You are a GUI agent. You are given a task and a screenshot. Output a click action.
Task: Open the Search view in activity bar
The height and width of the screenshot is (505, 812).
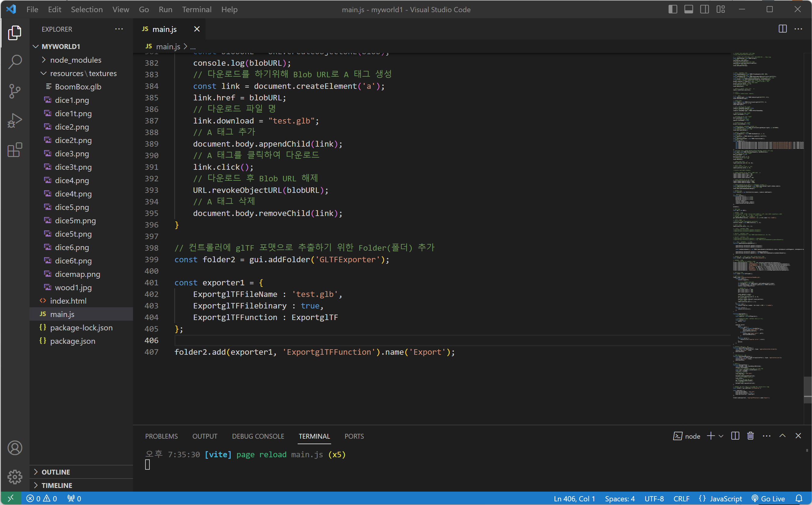pos(15,61)
